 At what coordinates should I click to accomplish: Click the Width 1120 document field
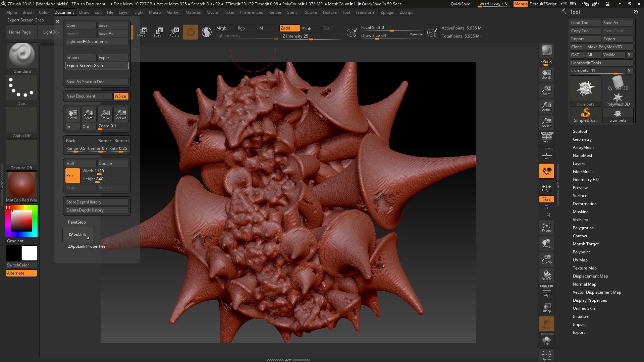pos(105,171)
